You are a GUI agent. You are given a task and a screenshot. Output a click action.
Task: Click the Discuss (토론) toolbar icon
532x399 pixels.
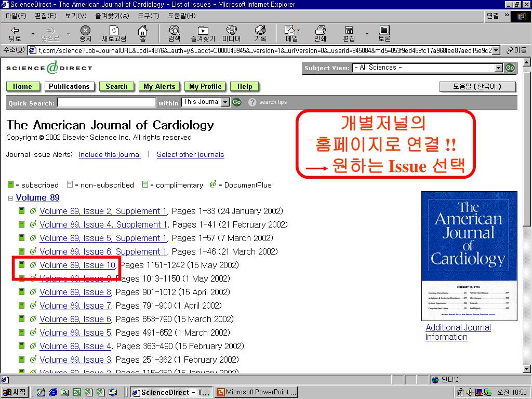[x=384, y=34]
